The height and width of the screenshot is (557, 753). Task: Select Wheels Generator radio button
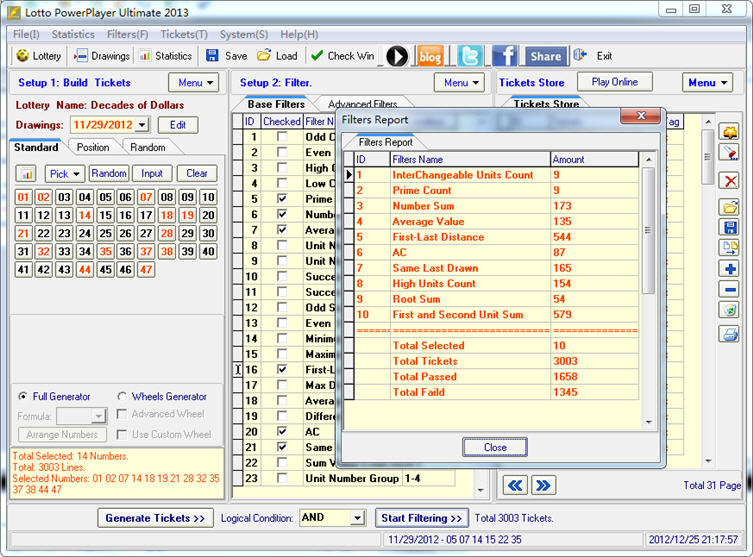122,397
